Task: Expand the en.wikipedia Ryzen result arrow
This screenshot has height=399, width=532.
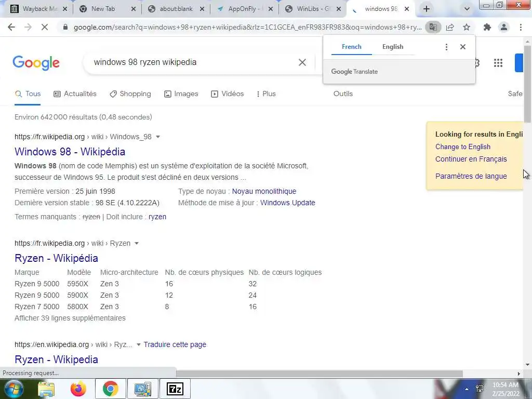Action: tap(138, 345)
